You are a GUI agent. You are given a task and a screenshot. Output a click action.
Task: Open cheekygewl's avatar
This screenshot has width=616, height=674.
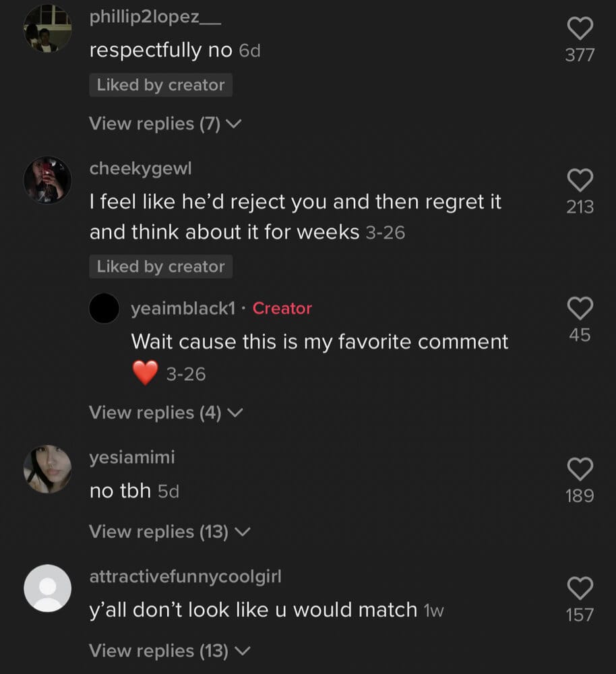pyautogui.click(x=47, y=180)
